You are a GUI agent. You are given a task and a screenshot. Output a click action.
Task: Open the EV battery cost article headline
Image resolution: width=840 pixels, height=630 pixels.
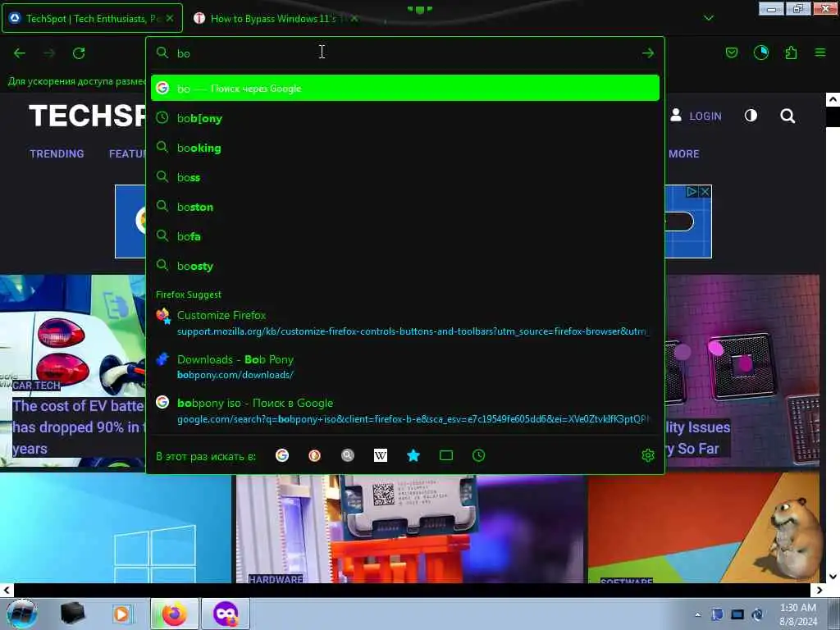tap(78, 427)
